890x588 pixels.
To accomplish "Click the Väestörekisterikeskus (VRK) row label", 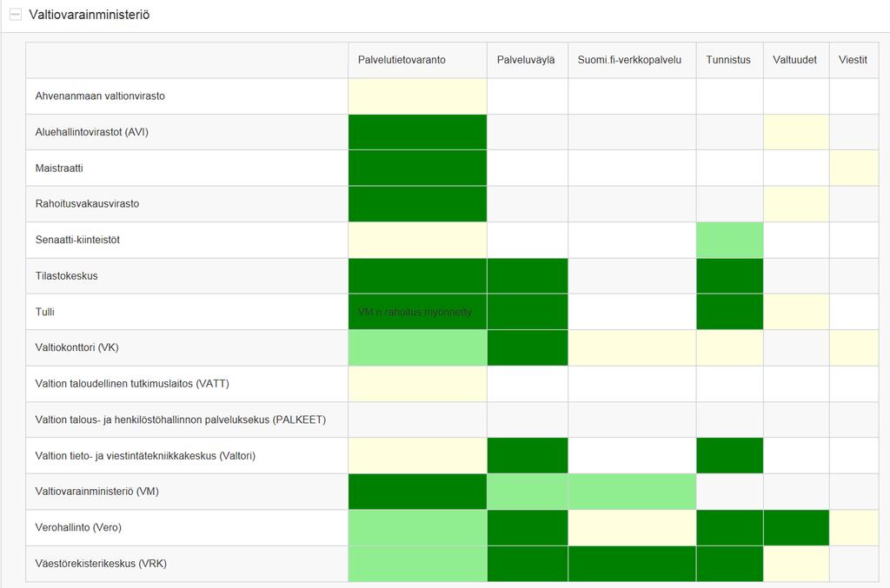I will tap(101, 564).
